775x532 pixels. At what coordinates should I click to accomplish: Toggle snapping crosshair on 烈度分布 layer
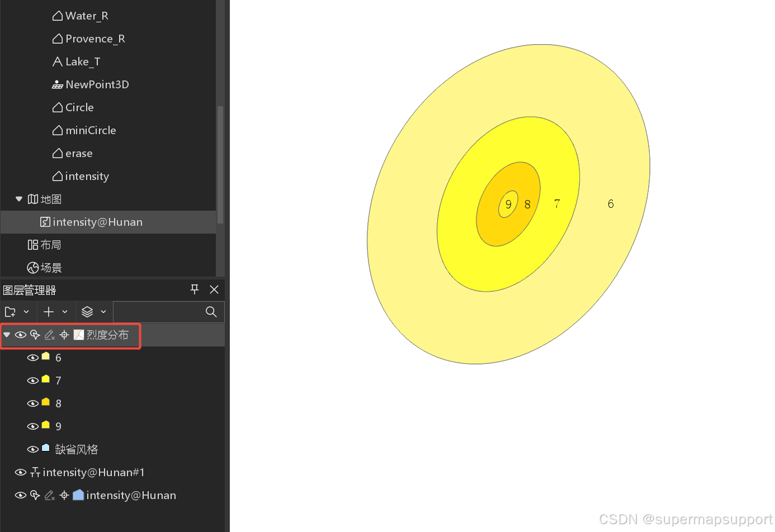pyautogui.click(x=64, y=335)
